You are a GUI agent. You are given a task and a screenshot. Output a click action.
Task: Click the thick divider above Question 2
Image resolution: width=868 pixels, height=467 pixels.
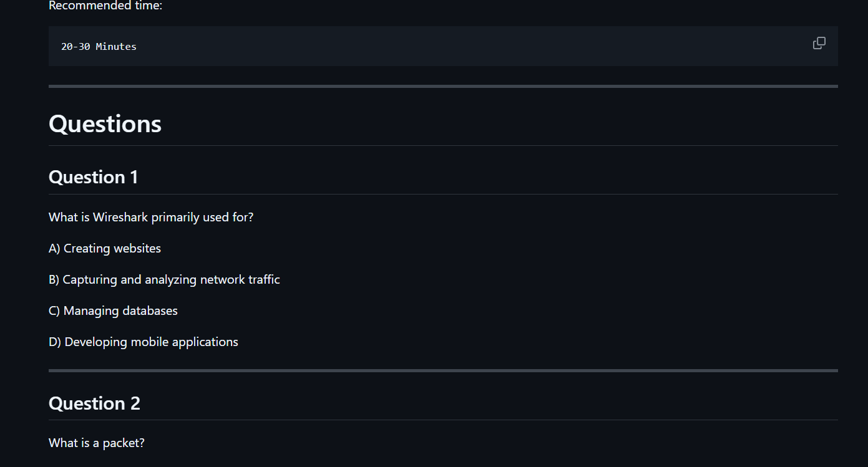pyautogui.click(x=443, y=370)
